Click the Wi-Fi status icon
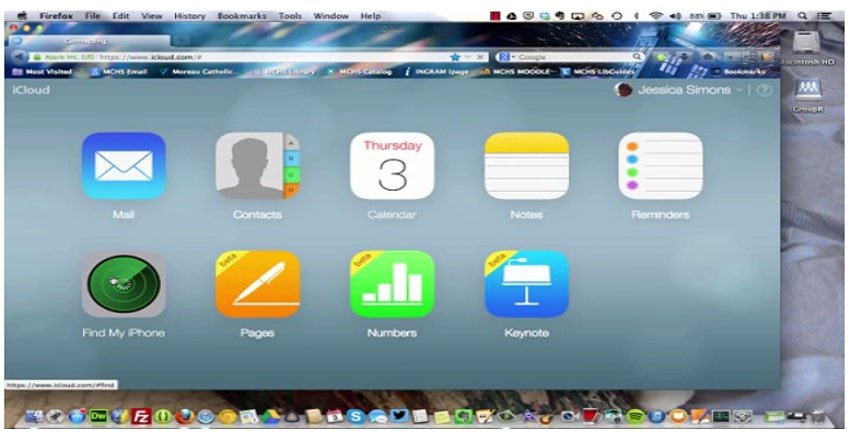This screenshot has height=436, width=850. [x=656, y=16]
